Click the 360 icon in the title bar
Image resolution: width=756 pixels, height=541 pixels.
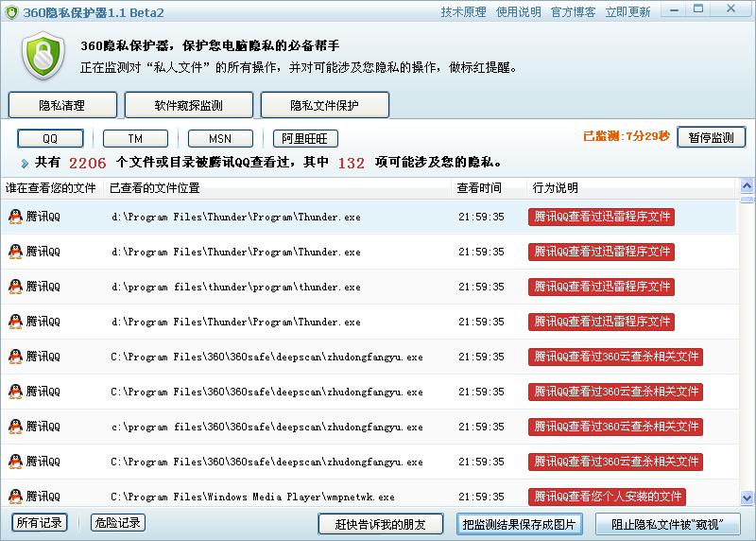pyautogui.click(x=10, y=11)
